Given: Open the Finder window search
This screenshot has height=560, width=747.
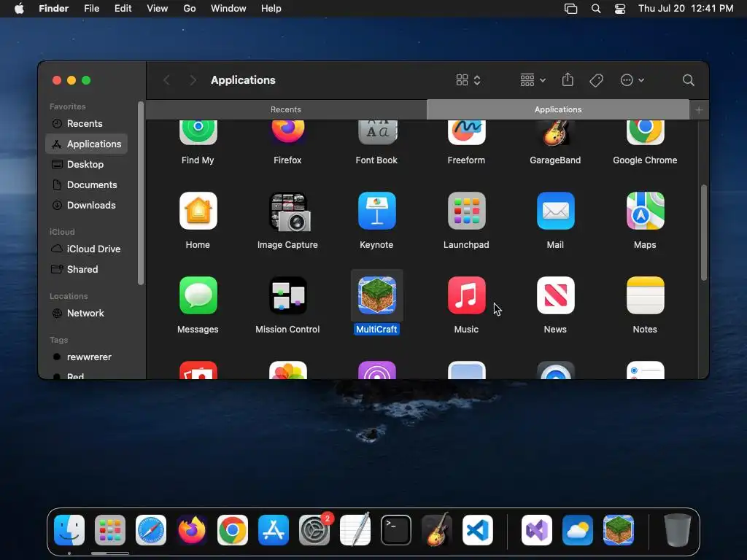Looking at the screenshot, I should [x=688, y=80].
